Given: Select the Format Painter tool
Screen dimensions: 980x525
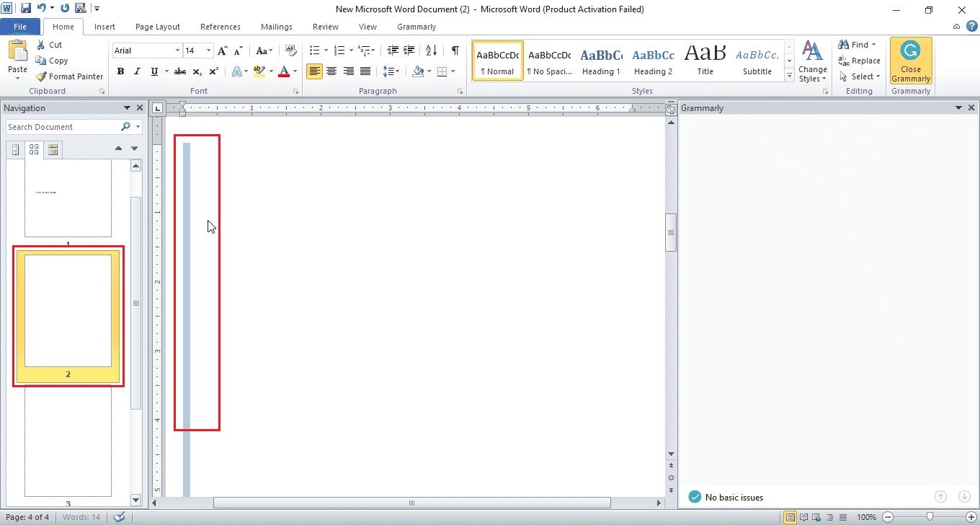Looking at the screenshot, I should pos(70,76).
